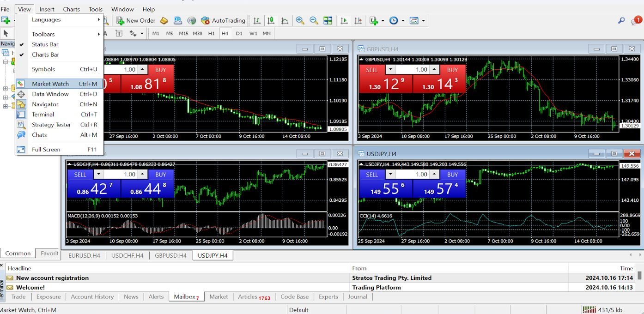The image size is (644, 314).
Task: Select Market Watch in the View menu
Action: click(59, 84)
